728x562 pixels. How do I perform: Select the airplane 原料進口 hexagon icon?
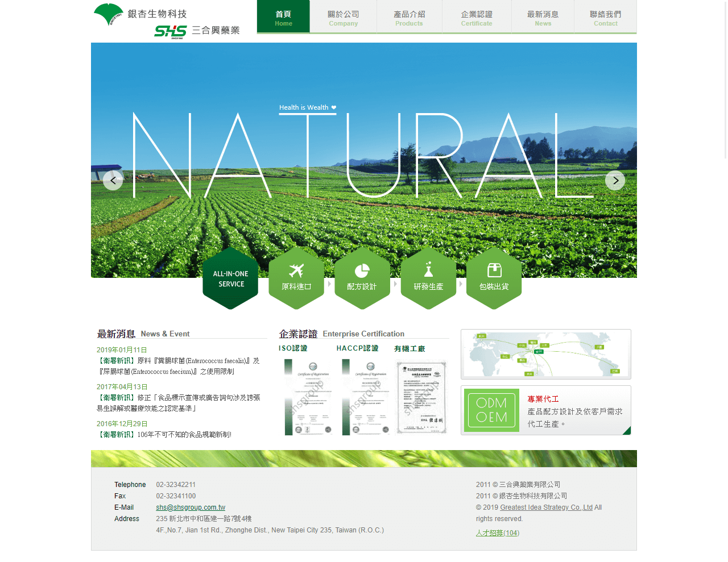[296, 278]
